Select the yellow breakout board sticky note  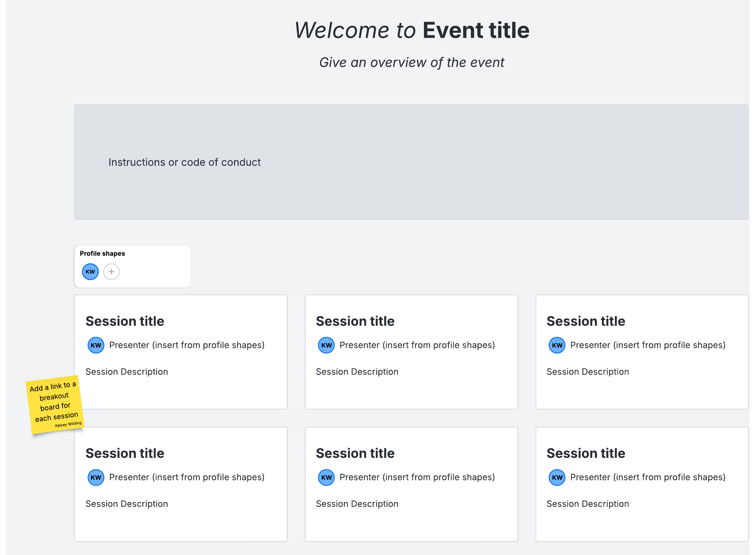click(x=55, y=404)
